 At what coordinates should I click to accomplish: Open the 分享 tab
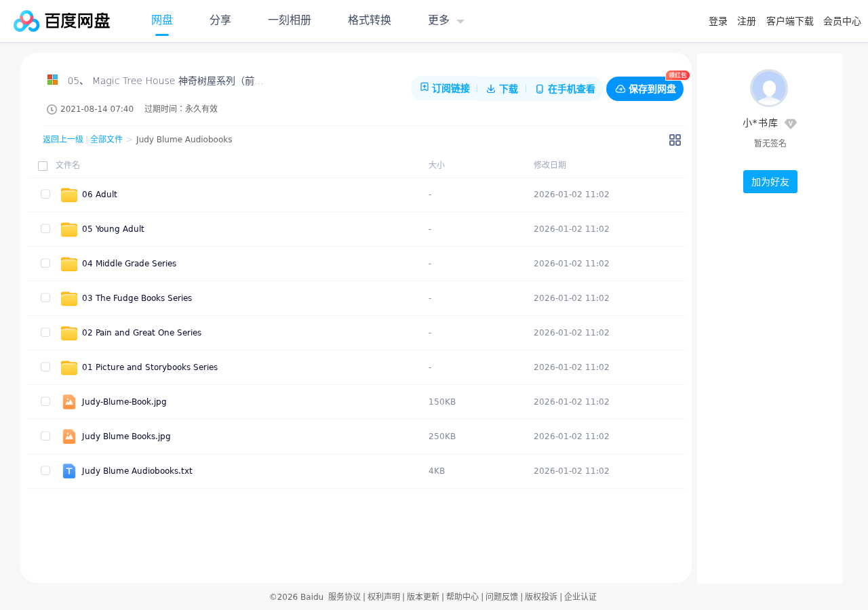220,20
